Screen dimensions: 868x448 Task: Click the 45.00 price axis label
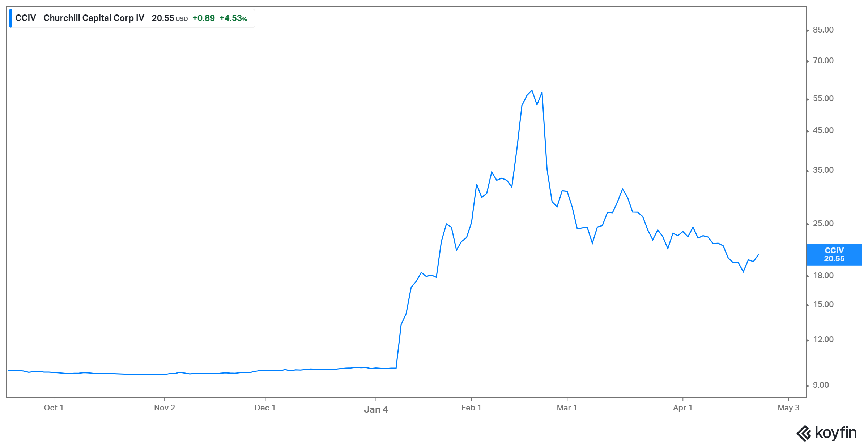[823, 130]
